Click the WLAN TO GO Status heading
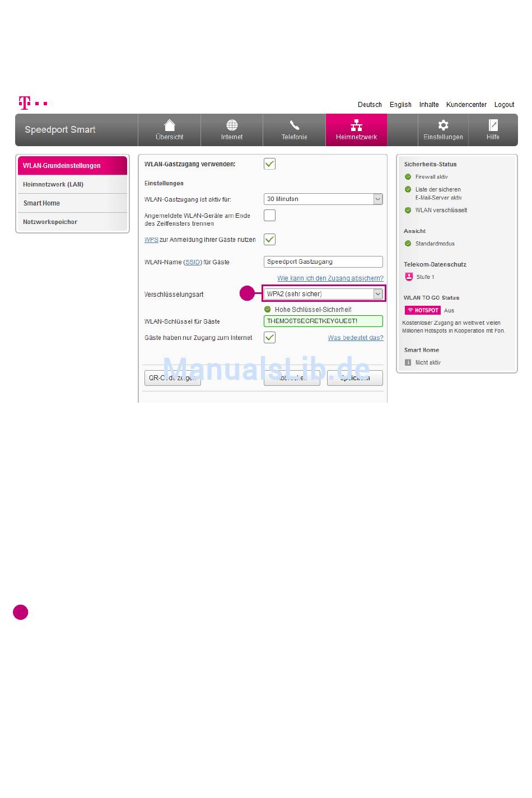Viewport: 532px width, 798px height. tap(431, 298)
